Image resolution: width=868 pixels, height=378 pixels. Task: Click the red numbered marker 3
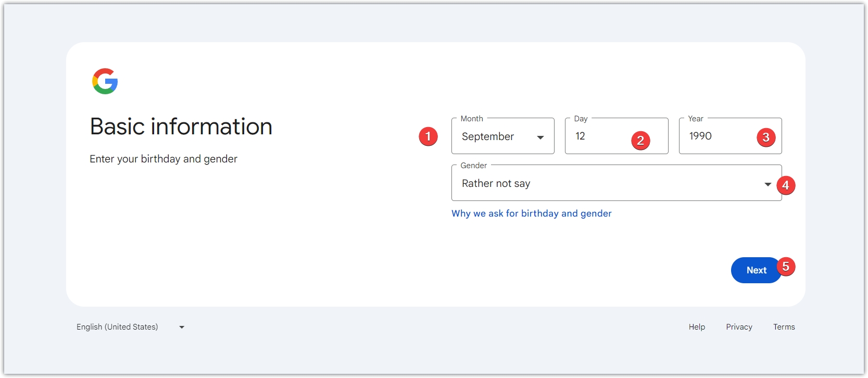point(765,137)
